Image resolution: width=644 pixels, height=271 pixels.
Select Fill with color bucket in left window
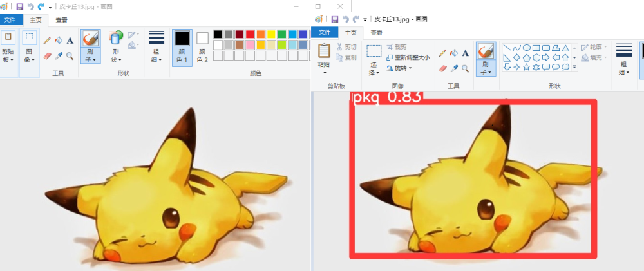click(59, 41)
